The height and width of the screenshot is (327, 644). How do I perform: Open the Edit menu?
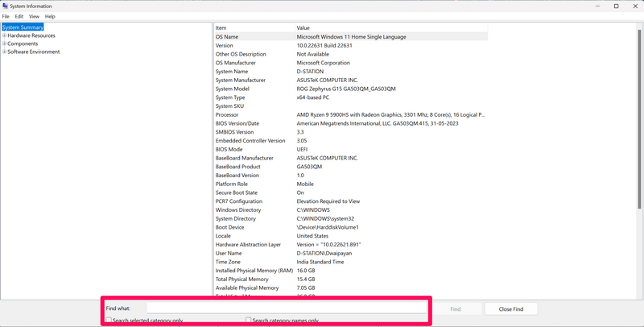19,16
